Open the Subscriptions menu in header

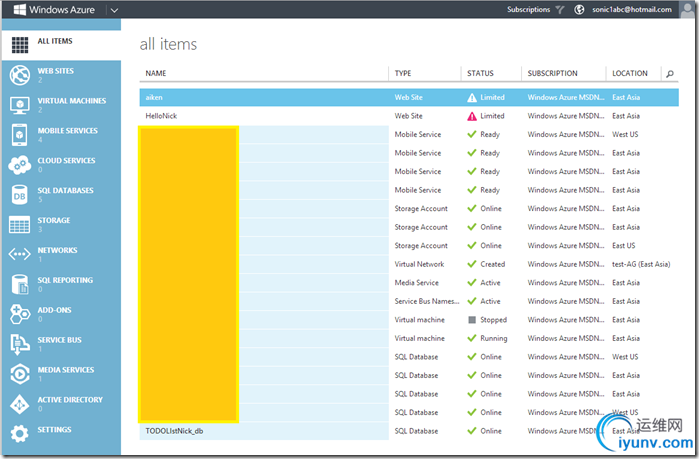(528, 9)
